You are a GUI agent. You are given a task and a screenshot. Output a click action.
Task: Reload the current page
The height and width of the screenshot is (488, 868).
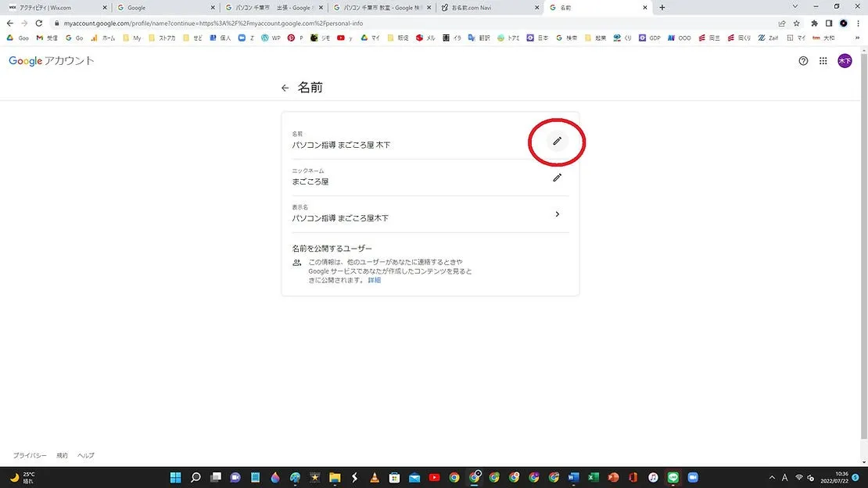coord(38,23)
